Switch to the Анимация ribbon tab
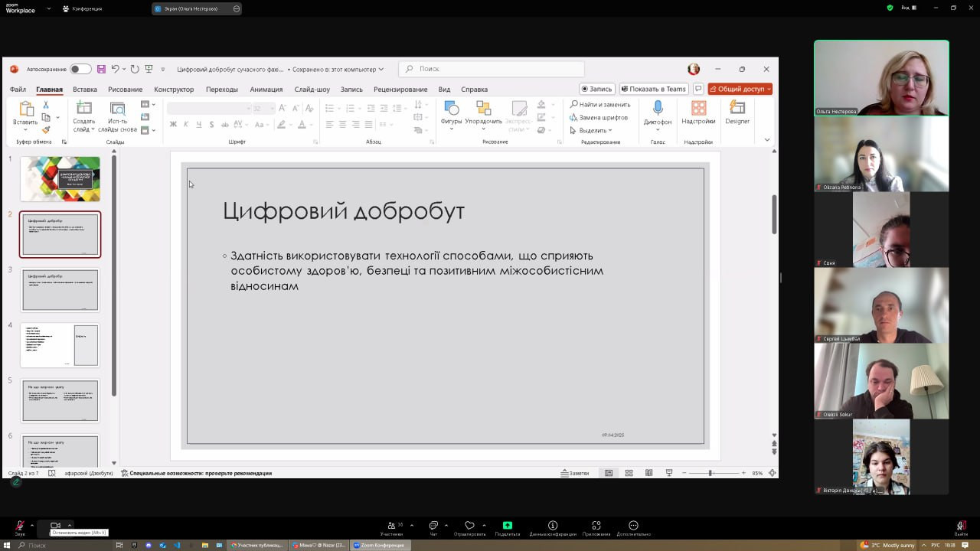Image resolution: width=980 pixels, height=551 pixels. pos(266,89)
